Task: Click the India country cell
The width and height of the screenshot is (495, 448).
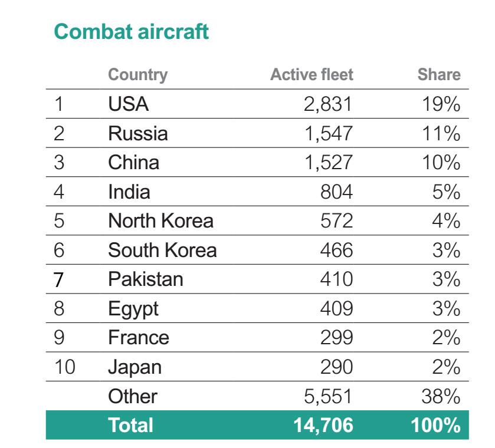Action: click(129, 192)
